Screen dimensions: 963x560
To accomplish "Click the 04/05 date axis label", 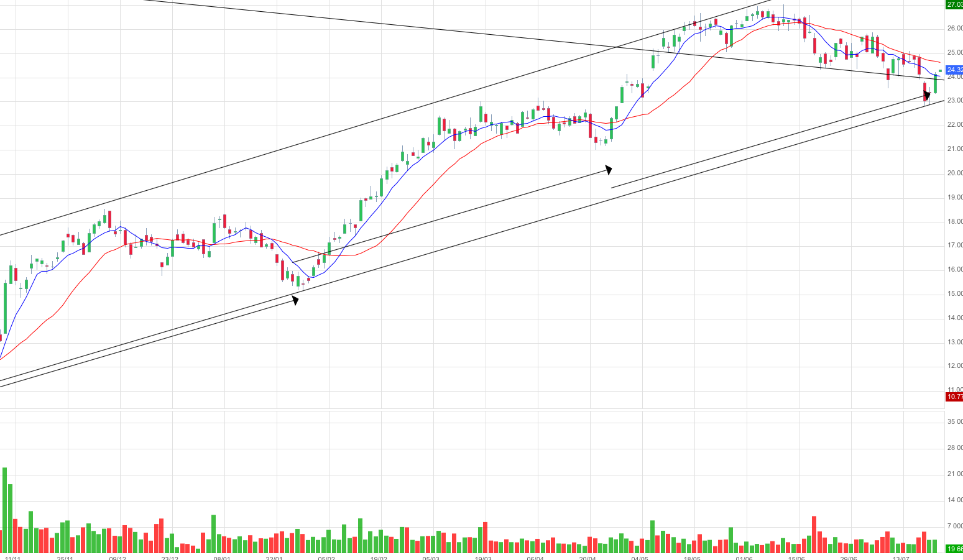I will [x=640, y=558].
